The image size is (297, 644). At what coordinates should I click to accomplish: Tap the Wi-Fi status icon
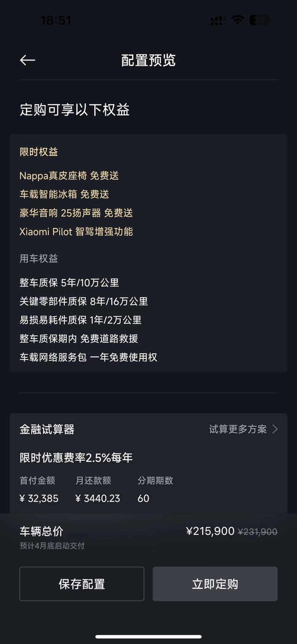tap(238, 20)
